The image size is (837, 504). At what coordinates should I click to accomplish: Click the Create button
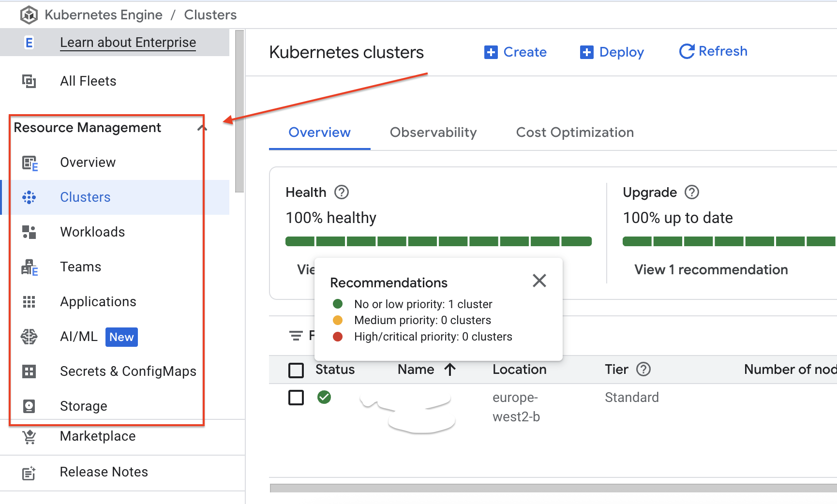click(x=515, y=52)
